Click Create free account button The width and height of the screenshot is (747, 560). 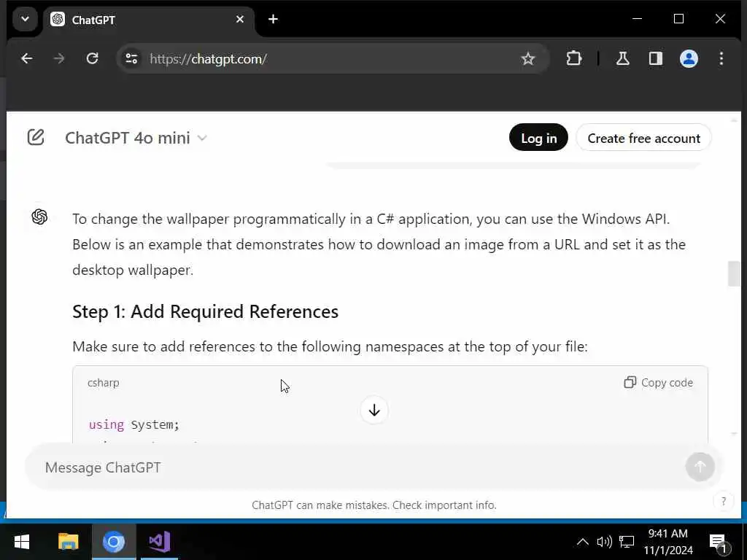pyautogui.click(x=643, y=138)
